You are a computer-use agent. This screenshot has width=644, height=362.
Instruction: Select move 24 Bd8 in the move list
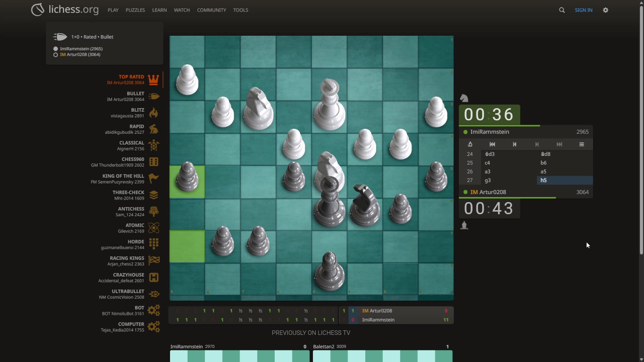(565, 154)
